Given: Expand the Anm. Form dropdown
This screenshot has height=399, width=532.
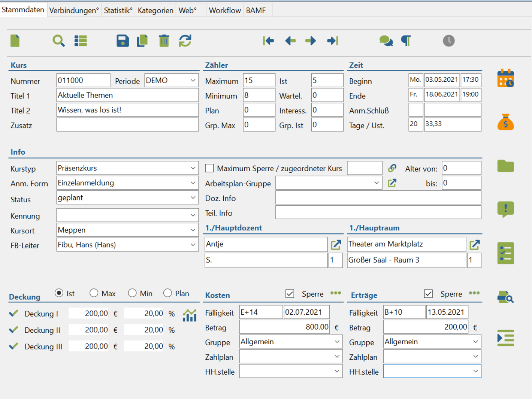Looking at the screenshot, I should coord(193,183).
